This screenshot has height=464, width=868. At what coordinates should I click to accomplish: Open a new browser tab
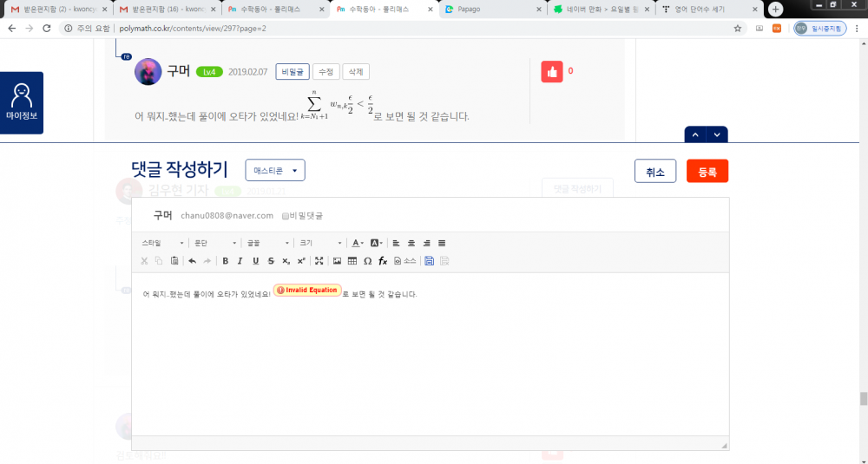tap(775, 10)
